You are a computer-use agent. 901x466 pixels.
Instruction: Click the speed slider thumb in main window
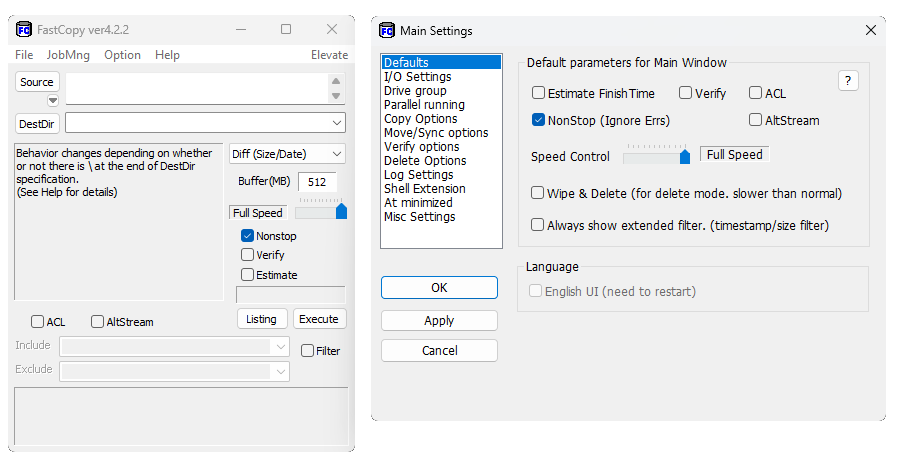[x=341, y=211]
